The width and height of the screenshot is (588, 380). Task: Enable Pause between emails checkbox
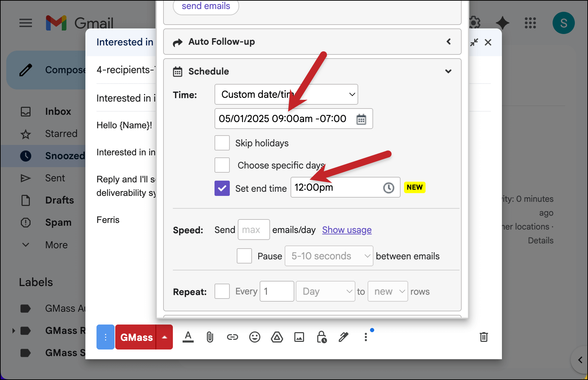coord(244,256)
